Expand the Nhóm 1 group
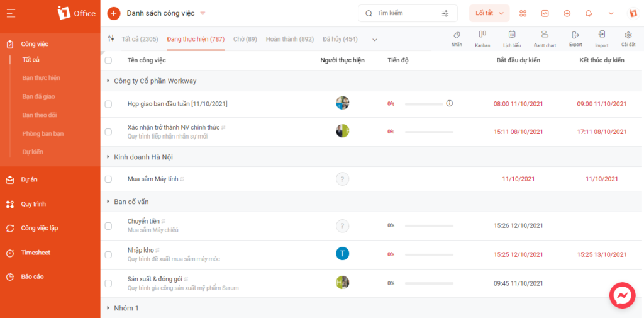Image resolution: width=644 pixels, height=318 pixels. tap(108, 308)
